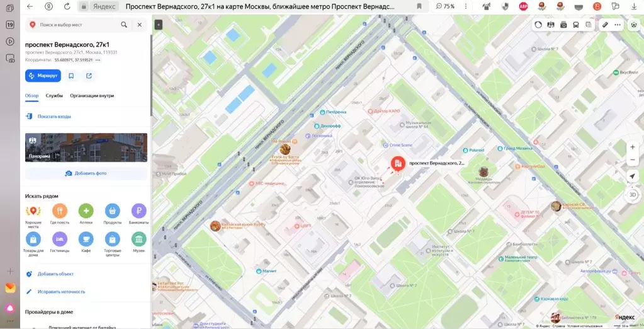The width and height of the screenshot is (644, 329).
Task: Switch to Организации внутри tab
Action: tap(92, 95)
